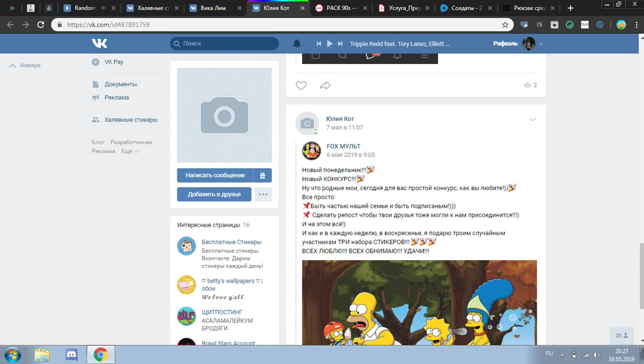Screen dimensions: 644x364
Task: Click Chrome icon in taskbar
Action: point(101,355)
